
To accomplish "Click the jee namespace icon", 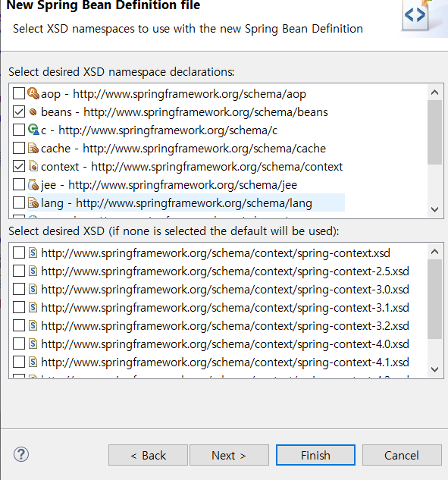I will click(x=33, y=184).
